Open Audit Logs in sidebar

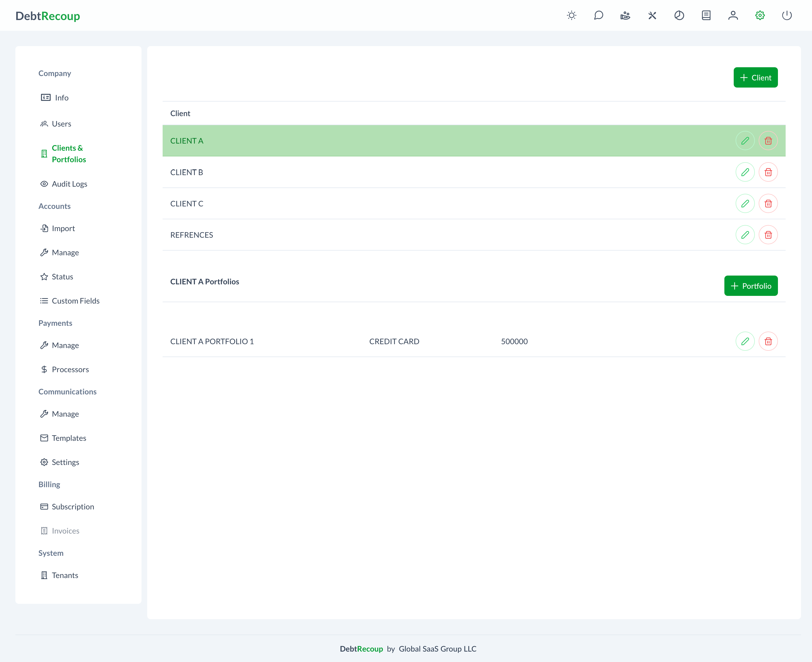(x=69, y=184)
